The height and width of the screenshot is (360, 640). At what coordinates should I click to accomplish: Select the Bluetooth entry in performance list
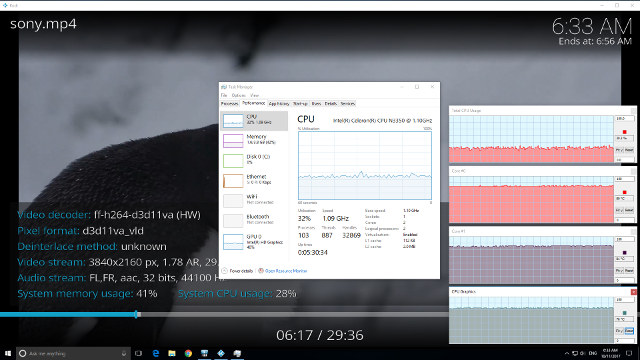click(x=254, y=220)
